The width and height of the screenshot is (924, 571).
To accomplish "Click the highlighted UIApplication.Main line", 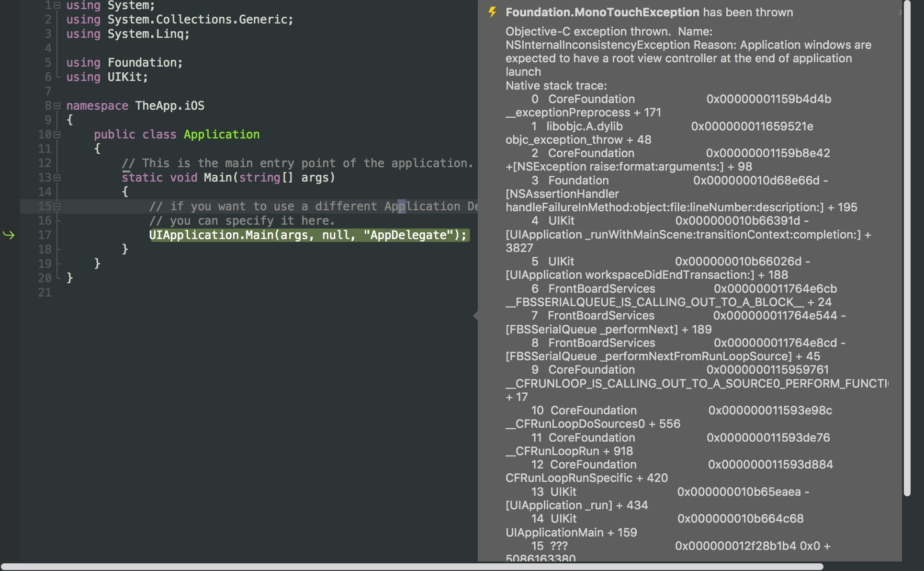I will point(309,235).
